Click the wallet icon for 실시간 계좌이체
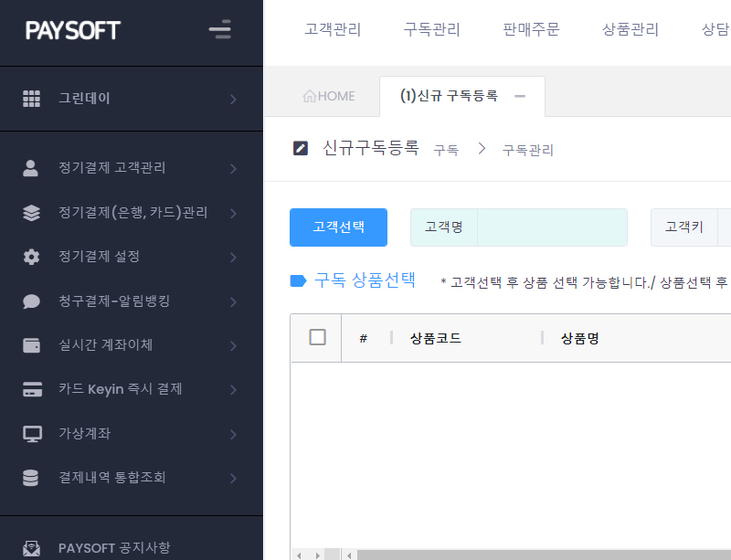Image resolution: width=731 pixels, height=560 pixels. (x=31, y=345)
